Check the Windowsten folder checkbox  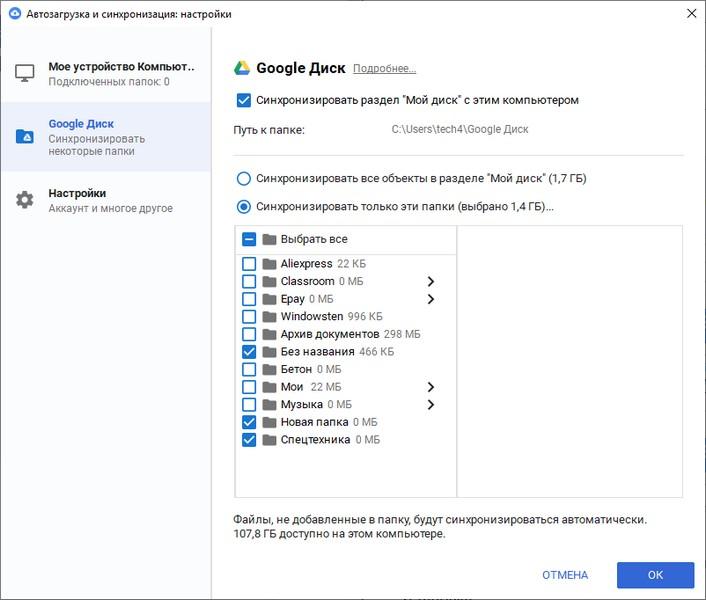(x=249, y=316)
